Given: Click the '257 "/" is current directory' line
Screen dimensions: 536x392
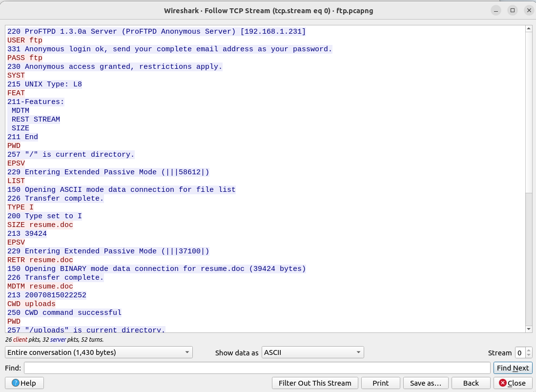Looking at the screenshot, I should [x=71, y=154].
